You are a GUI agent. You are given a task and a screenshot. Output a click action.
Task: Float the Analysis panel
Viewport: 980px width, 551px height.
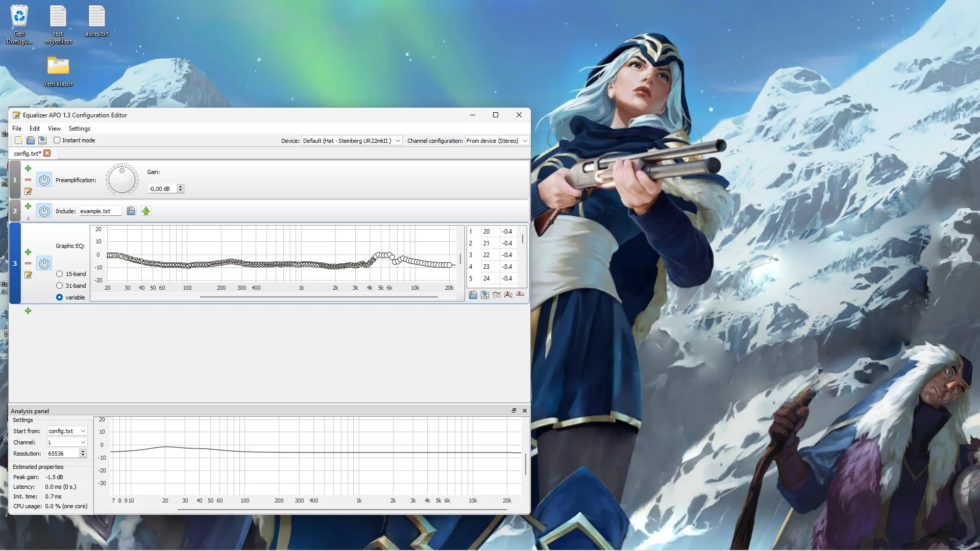click(x=514, y=411)
